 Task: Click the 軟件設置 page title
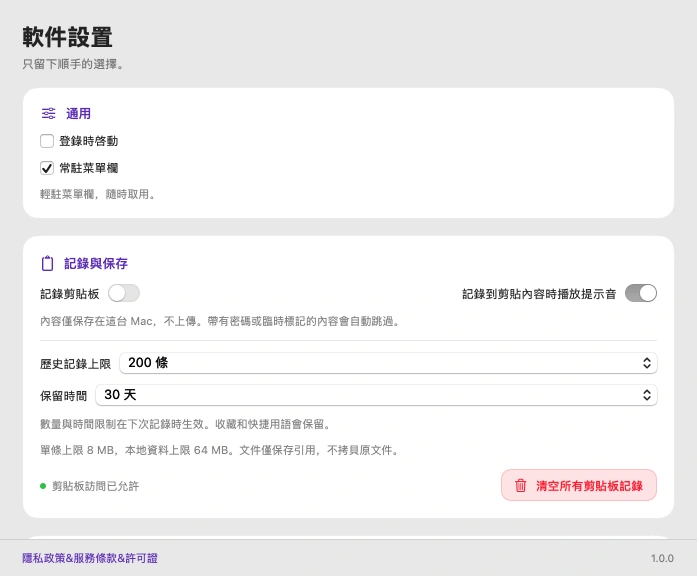(x=67, y=37)
